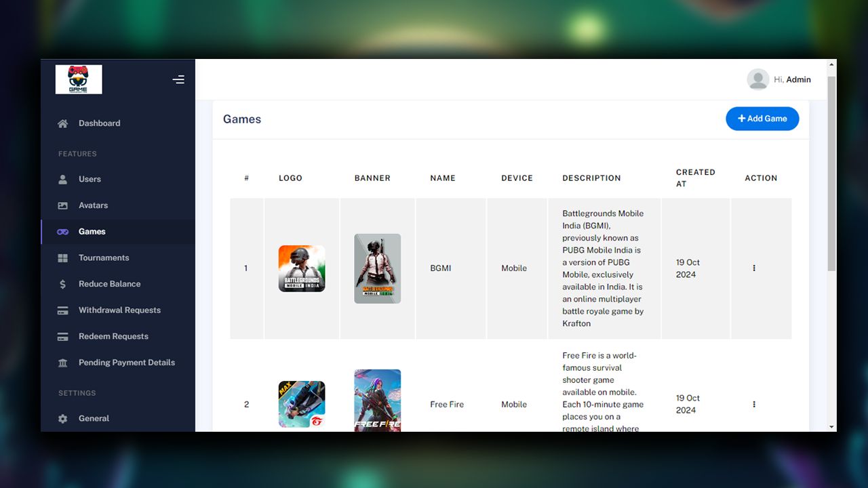868x488 pixels.
Task: Click the row number 2 cell
Action: click(x=246, y=405)
